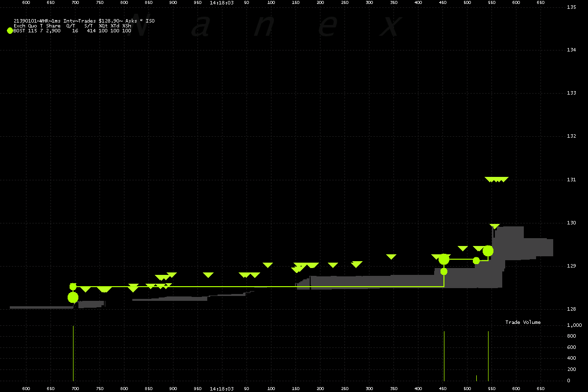Click the 129 price axis label
The height and width of the screenshot is (392, 588).
pos(571,266)
